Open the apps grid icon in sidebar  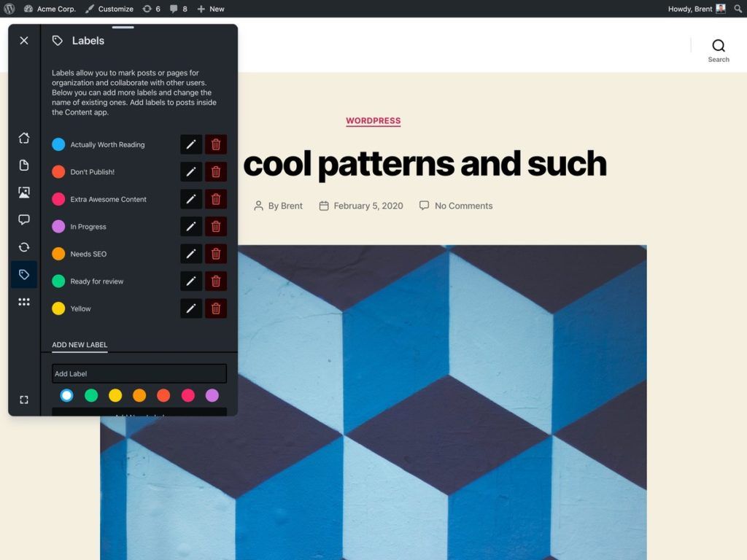pyautogui.click(x=24, y=302)
